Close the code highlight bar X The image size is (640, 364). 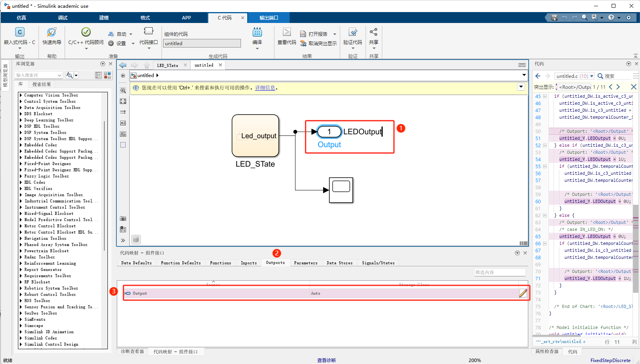634,87
